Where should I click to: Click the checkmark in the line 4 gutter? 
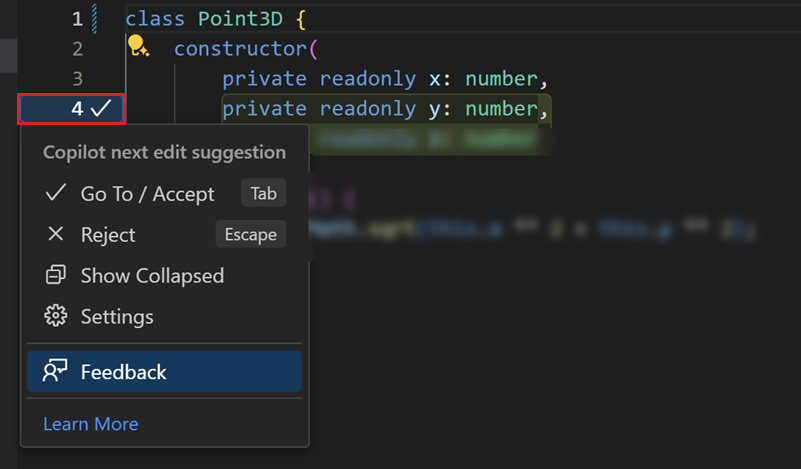tap(100, 108)
